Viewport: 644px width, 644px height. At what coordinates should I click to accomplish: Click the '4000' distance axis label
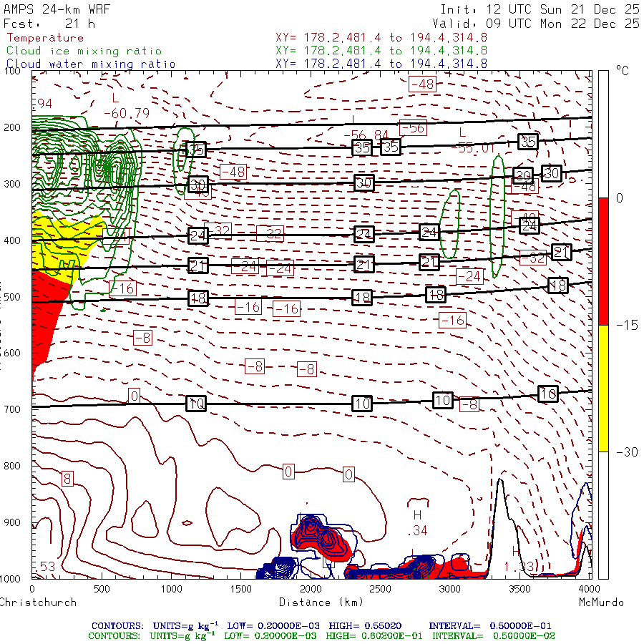[x=589, y=589]
